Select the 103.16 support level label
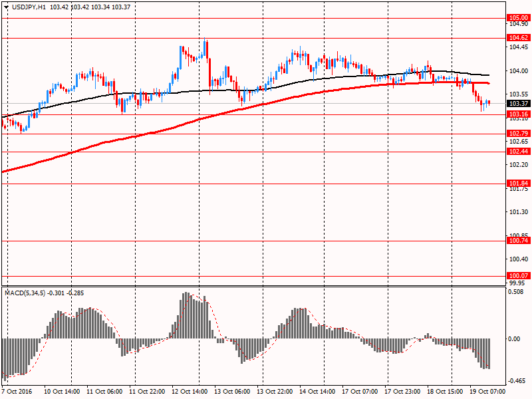 point(519,114)
